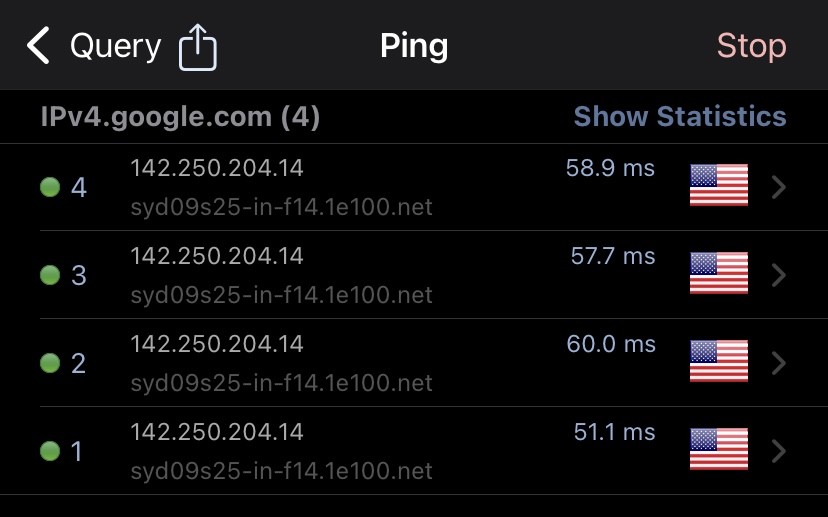Tap green status dot of ping 1
The image size is (828, 517).
click(x=50, y=451)
